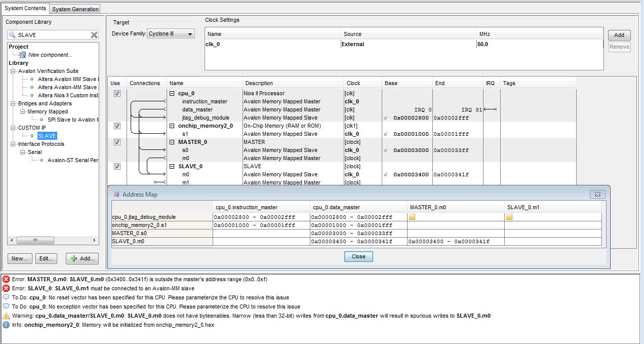
Task: Select the SLAVE item under CUSTOM IP
Action: point(47,136)
